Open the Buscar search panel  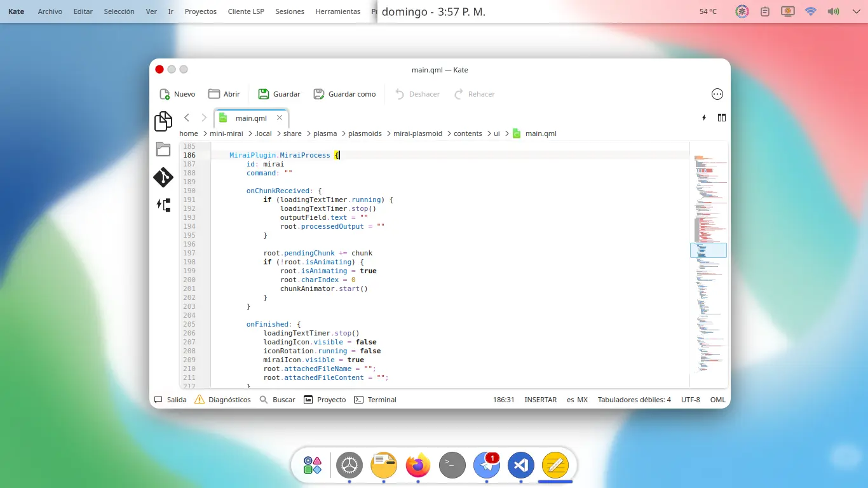(277, 400)
